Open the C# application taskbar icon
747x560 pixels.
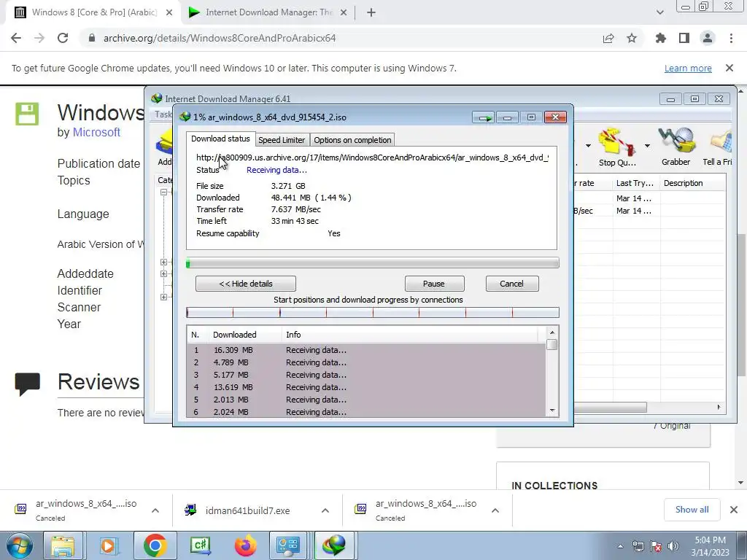pyautogui.click(x=201, y=545)
